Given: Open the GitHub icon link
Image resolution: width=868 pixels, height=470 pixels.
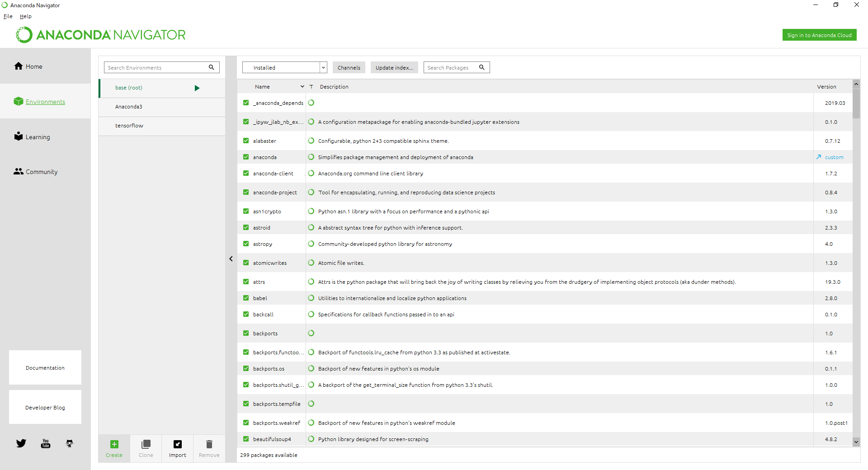Looking at the screenshot, I should point(70,443).
